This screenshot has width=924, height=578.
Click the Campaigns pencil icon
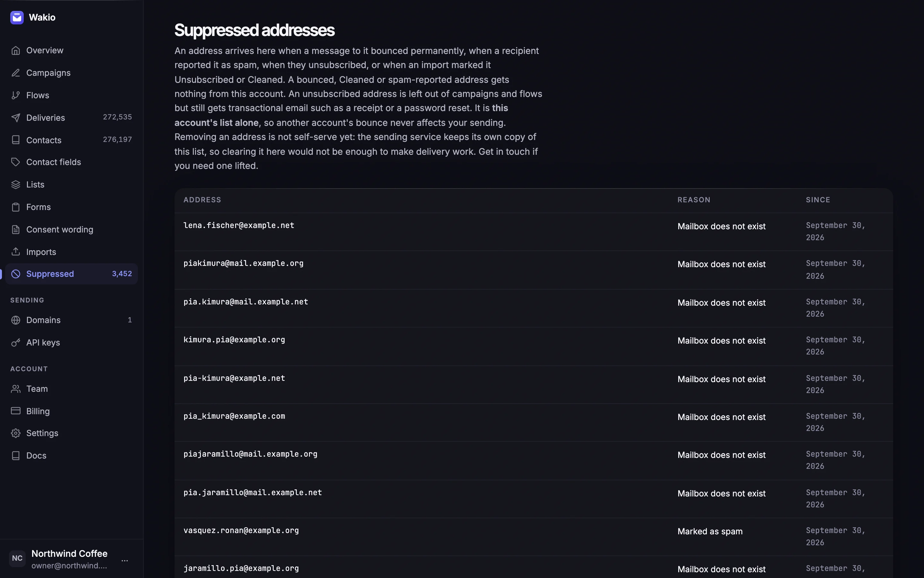coord(16,73)
